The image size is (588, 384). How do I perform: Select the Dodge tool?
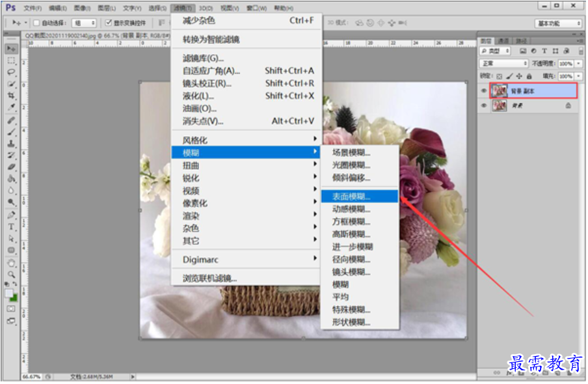click(x=11, y=202)
